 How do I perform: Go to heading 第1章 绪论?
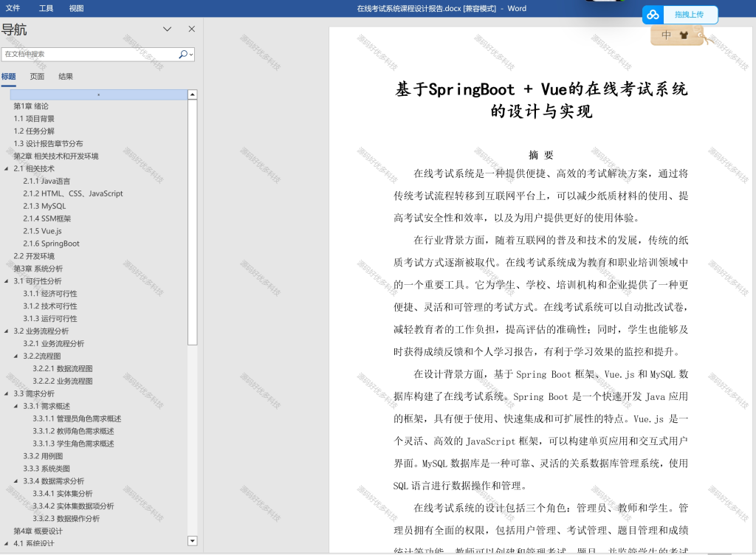pos(31,106)
